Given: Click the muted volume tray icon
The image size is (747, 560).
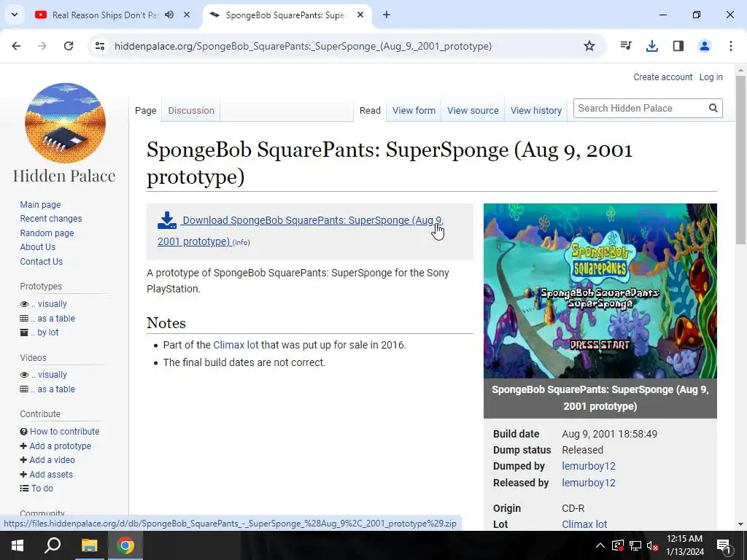Looking at the screenshot, I should click(x=652, y=545).
